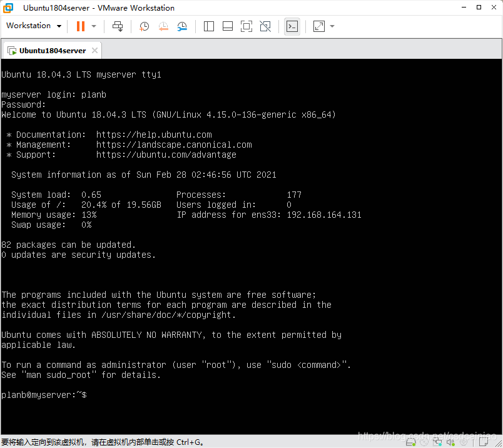Click the "System load:" value 0.65
This screenshot has height=448, width=503.
tap(91, 195)
